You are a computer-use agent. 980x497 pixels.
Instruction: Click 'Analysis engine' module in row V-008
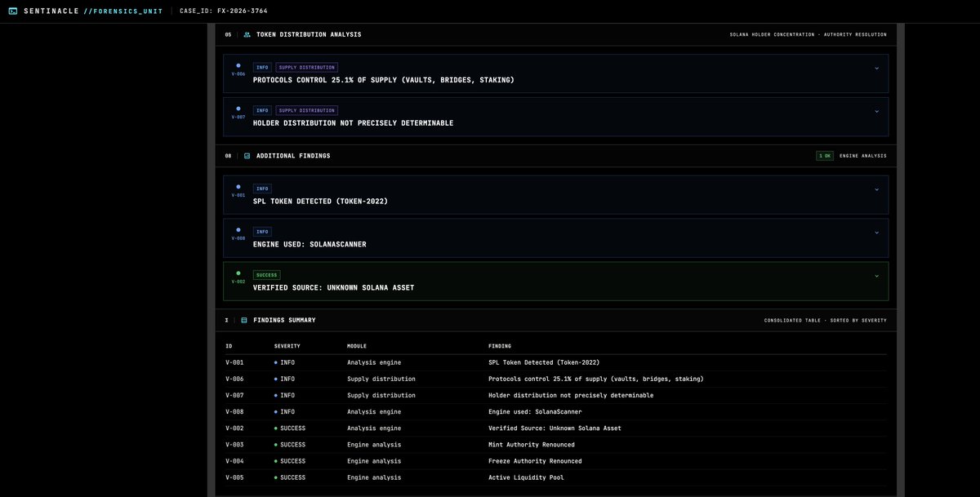[374, 412]
